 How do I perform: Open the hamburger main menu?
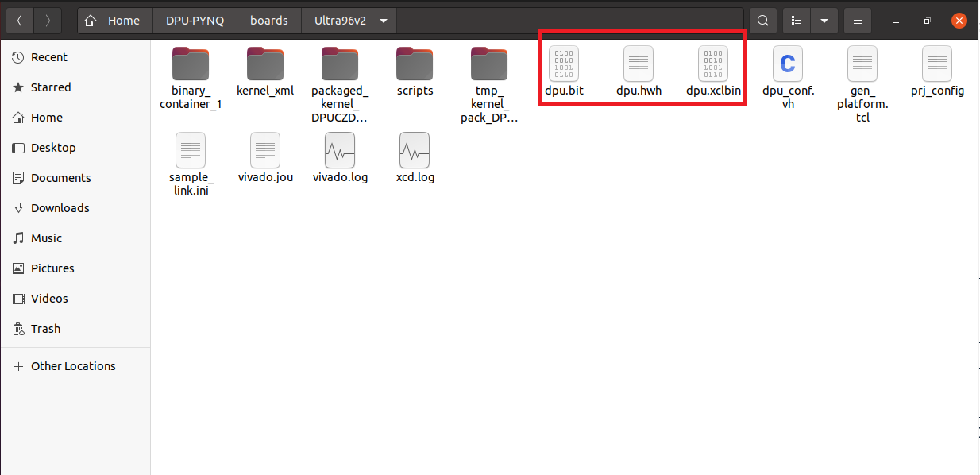[857, 21]
